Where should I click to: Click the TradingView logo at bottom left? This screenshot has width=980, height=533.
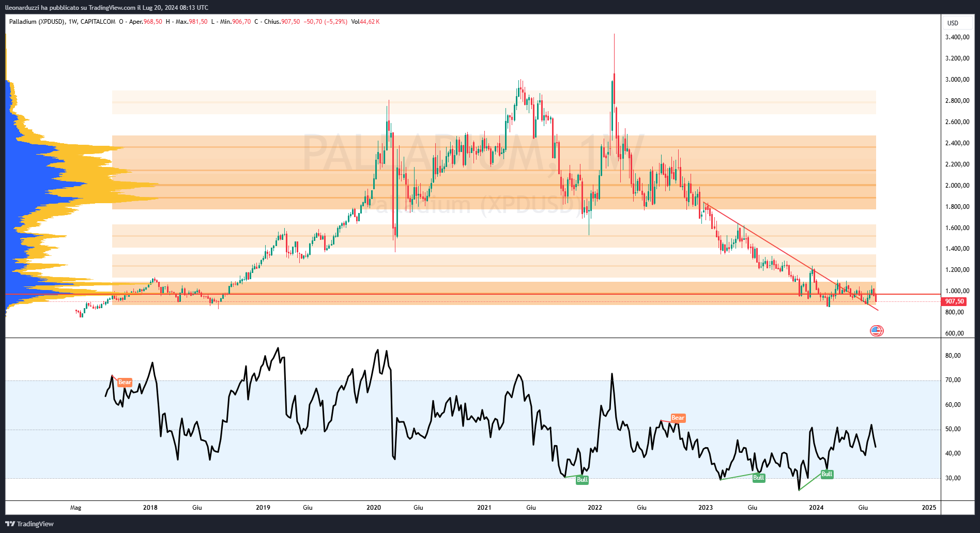(x=29, y=524)
